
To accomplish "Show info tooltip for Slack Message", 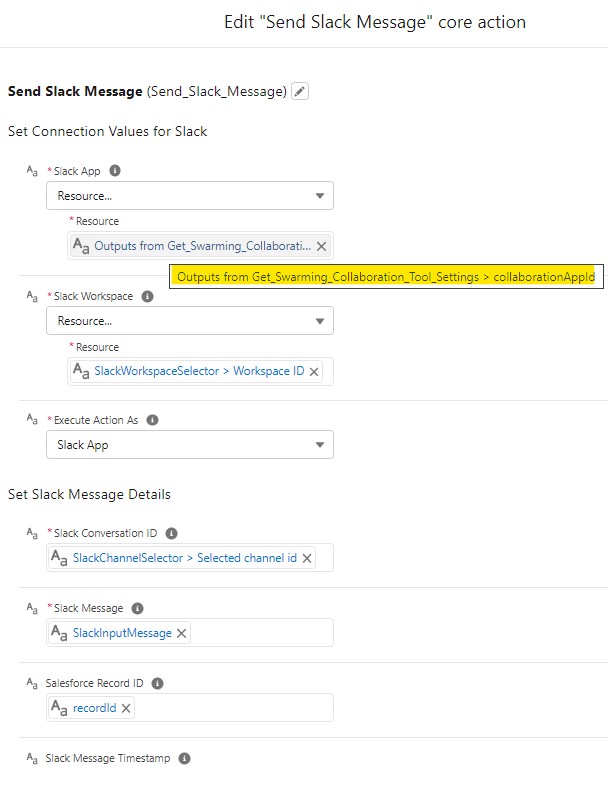I will pos(137,608).
